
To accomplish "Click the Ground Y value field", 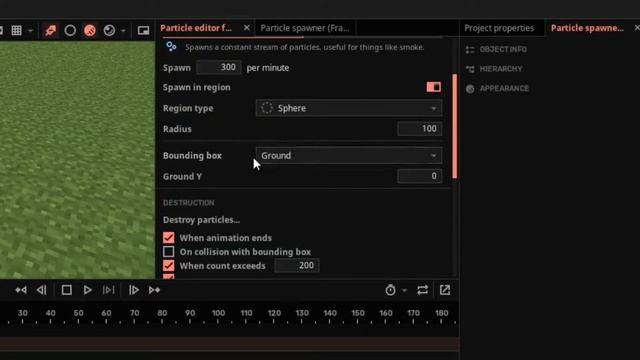I will (419, 176).
